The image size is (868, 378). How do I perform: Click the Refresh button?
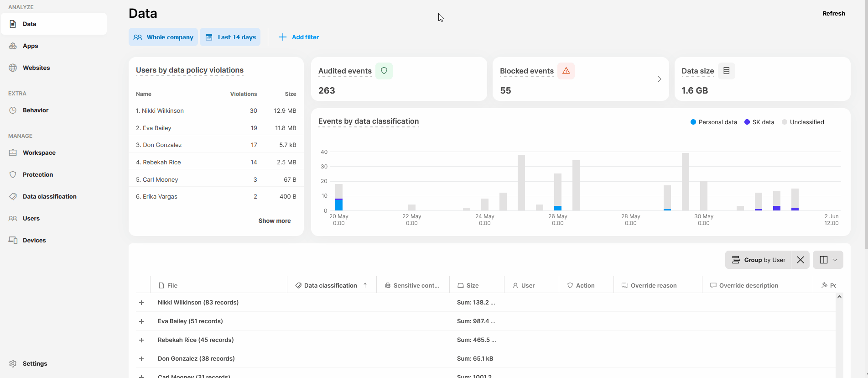click(833, 13)
